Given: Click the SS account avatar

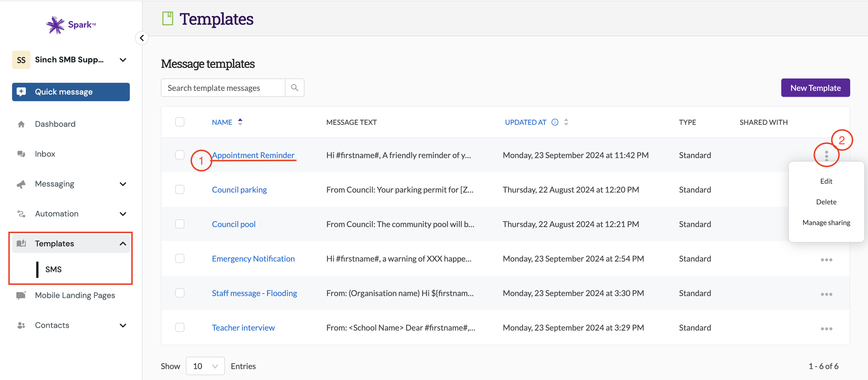Looking at the screenshot, I should 21,60.
